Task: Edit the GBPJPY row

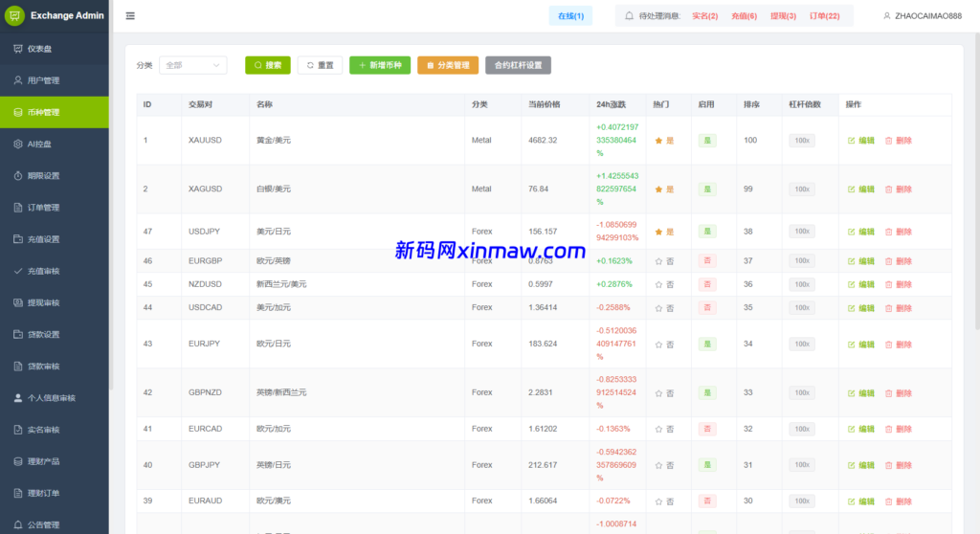Action: tap(860, 465)
